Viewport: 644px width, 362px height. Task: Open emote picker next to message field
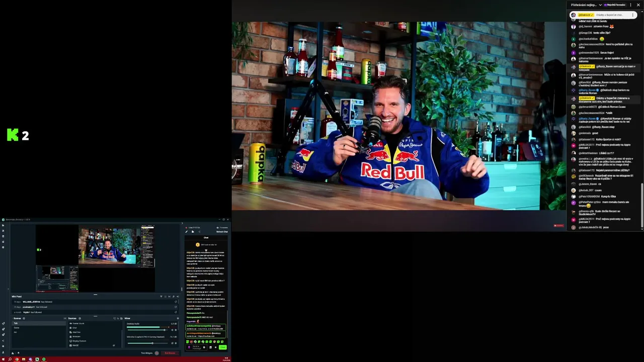tap(204, 347)
